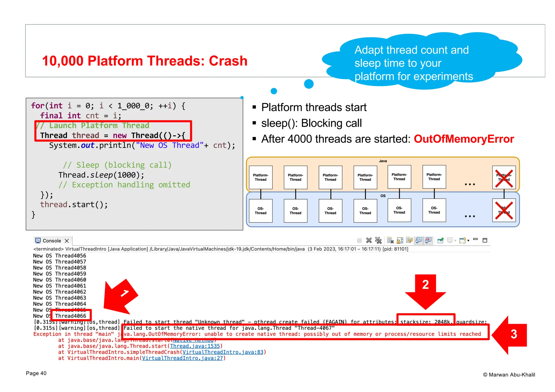555x392 pixels.
Task: Toggle show console when standard error changes
Action: (x=428, y=240)
